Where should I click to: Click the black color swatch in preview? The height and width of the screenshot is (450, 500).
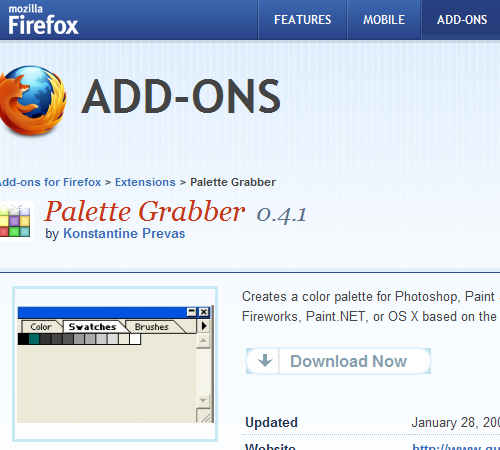click(x=23, y=339)
